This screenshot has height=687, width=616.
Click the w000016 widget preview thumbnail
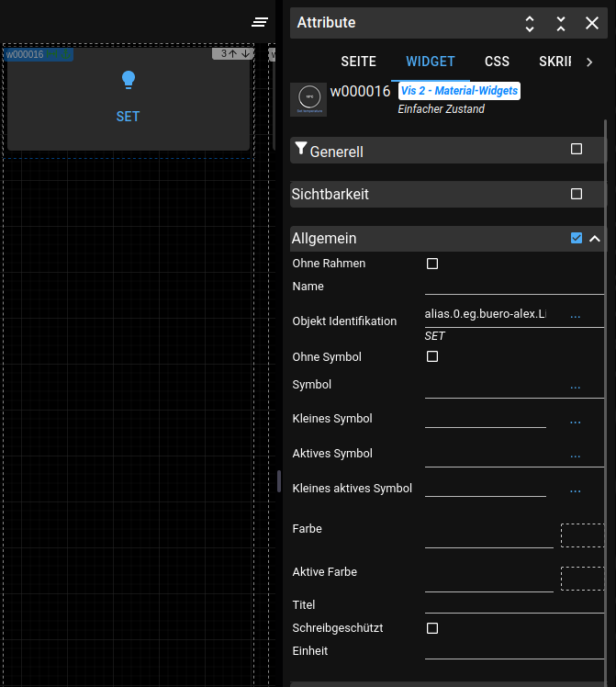[x=308, y=99]
